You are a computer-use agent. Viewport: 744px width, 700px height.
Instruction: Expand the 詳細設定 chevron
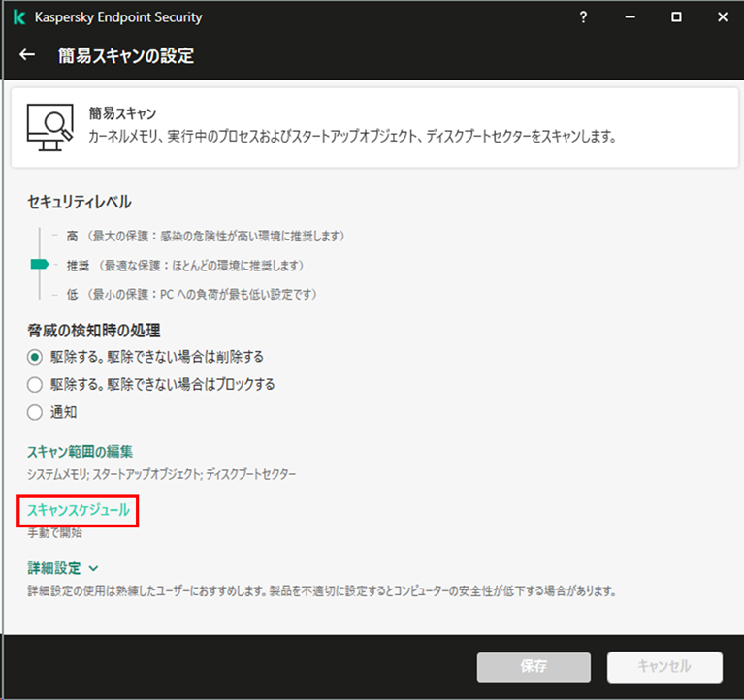[x=93, y=568]
